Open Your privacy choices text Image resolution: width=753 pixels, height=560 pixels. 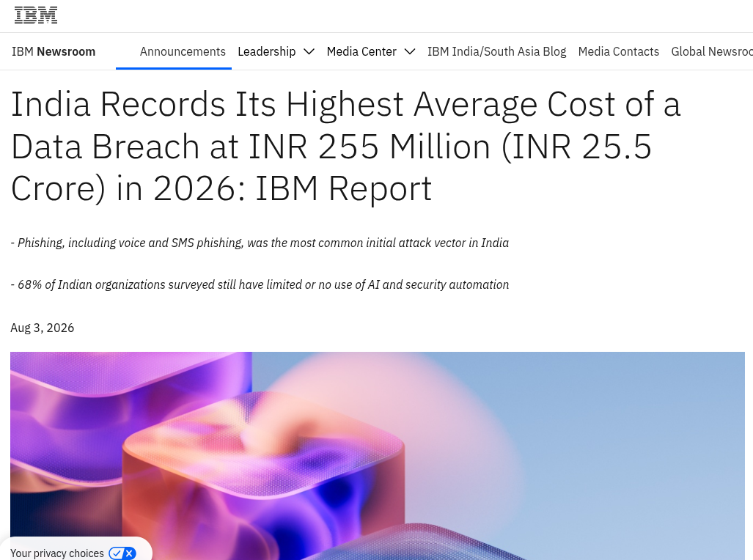click(x=56, y=553)
